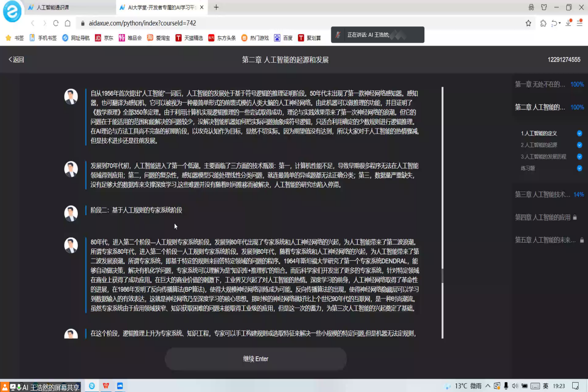Open the browser theme skin icon

(x=544, y=7)
